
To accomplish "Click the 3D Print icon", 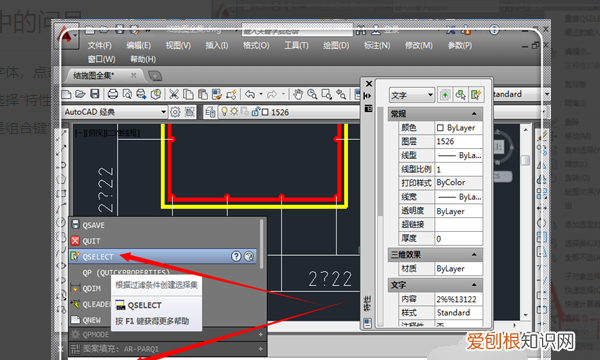I will click(156, 94).
